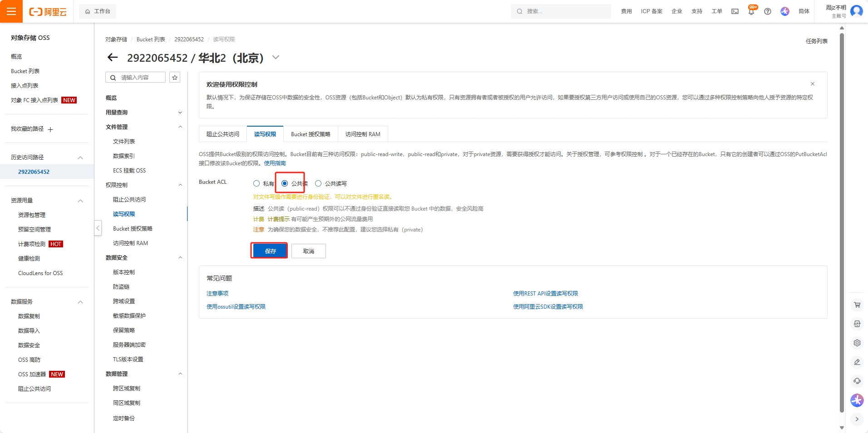The image size is (868, 433).
Task: Collapse the 资源用量 sidebar group
Action: click(80, 201)
